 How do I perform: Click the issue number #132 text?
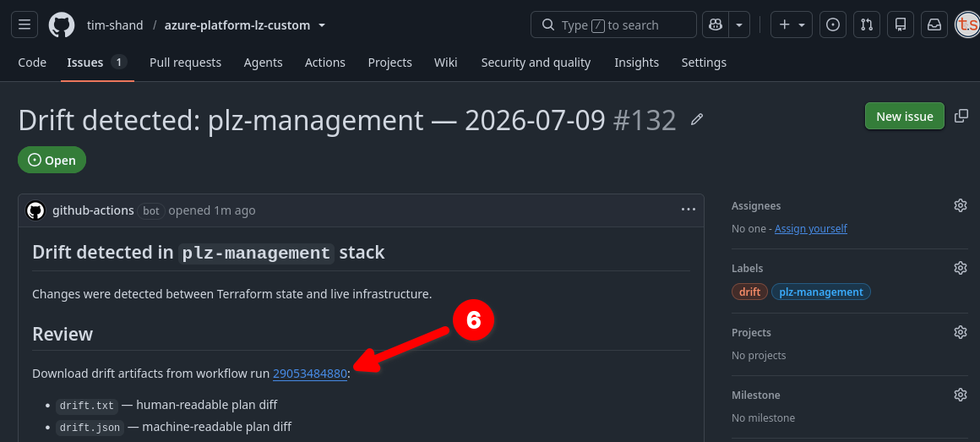pyautogui.click(x=645, y=120)
